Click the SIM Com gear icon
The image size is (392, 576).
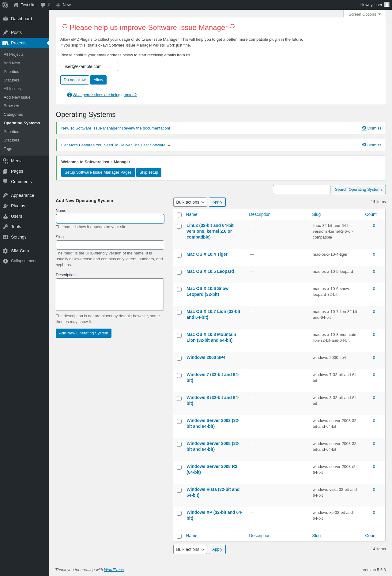(x=6, y=251)
